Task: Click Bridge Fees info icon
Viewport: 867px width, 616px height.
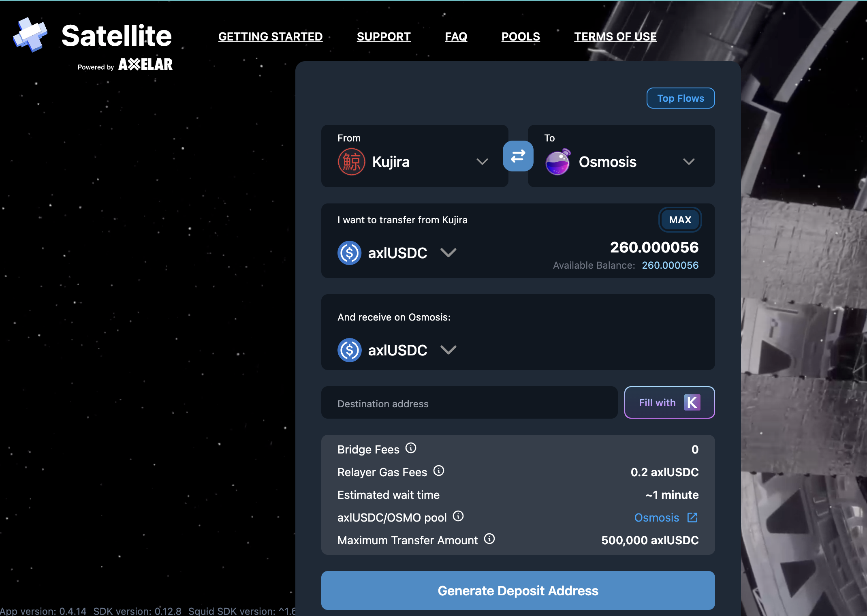Action: click(x=411, y=448)
